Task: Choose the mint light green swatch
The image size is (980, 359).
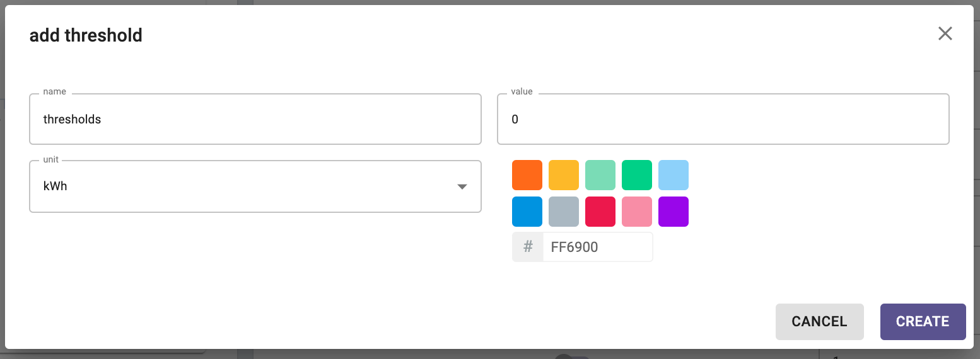Action: pyautogui.click(x=600, y=175)
